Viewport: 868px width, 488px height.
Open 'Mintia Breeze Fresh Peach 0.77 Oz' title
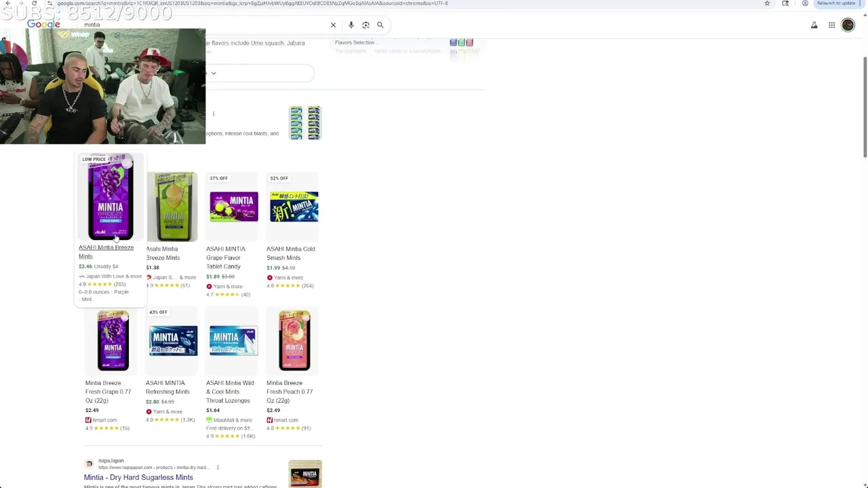pyautogui.click(x=290, y=392)
